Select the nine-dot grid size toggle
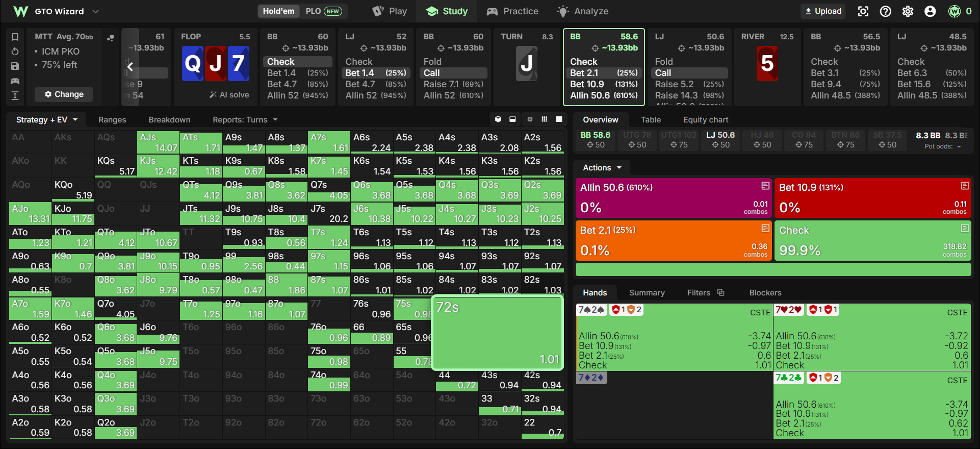The width and height of the screenshot is (980, 449). (x=545, y=119)
